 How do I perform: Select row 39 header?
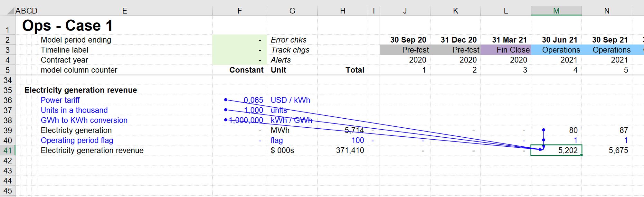pyautogui.click(x=7, y=131)
